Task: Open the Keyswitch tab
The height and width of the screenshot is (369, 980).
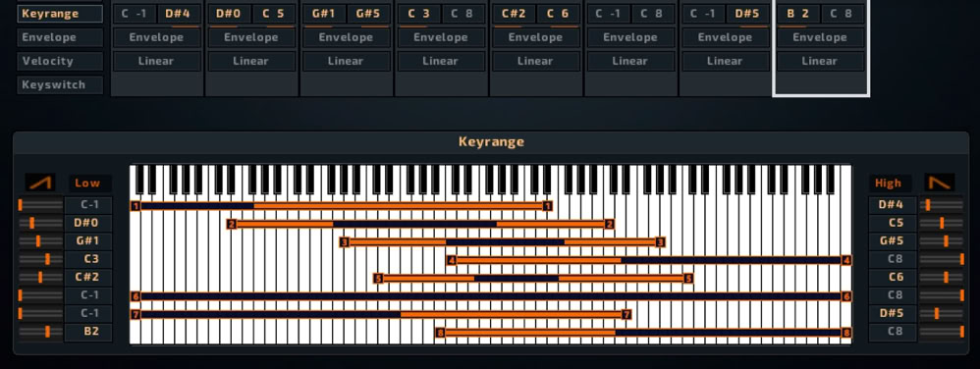Action: click(60, 85)
